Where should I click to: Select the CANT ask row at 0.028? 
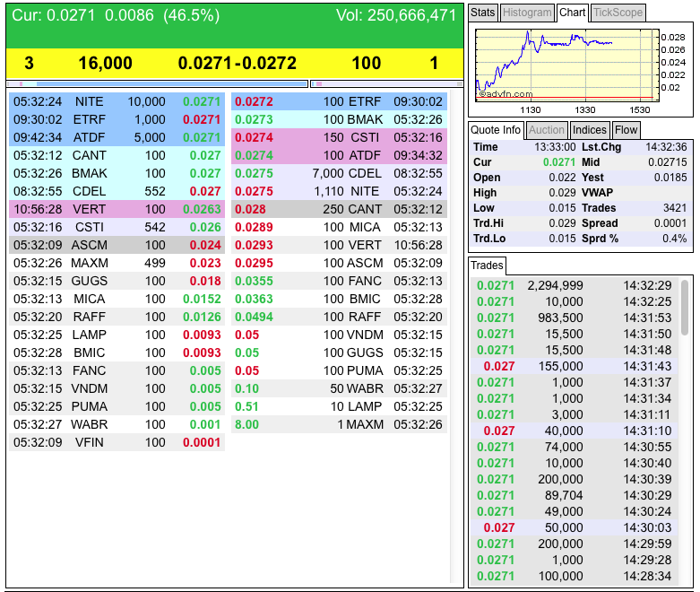(x=339, y=209)
